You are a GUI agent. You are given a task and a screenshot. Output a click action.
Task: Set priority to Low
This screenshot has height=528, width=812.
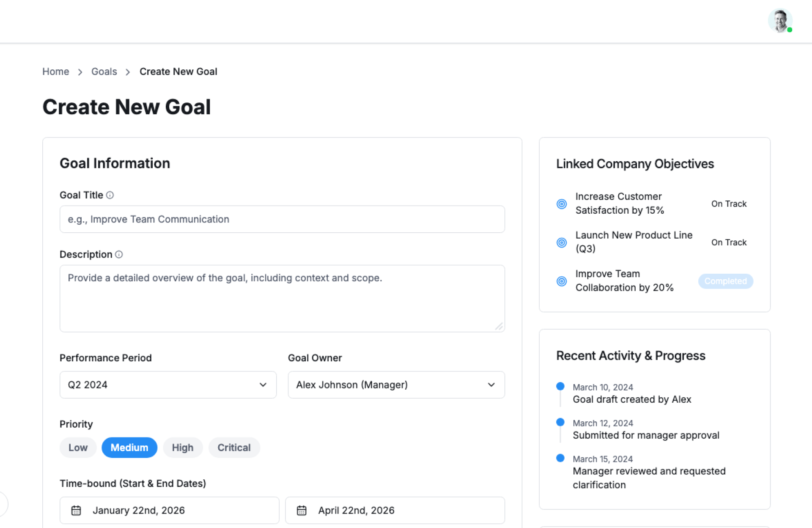pyautogui.click(x=78, y=448)
